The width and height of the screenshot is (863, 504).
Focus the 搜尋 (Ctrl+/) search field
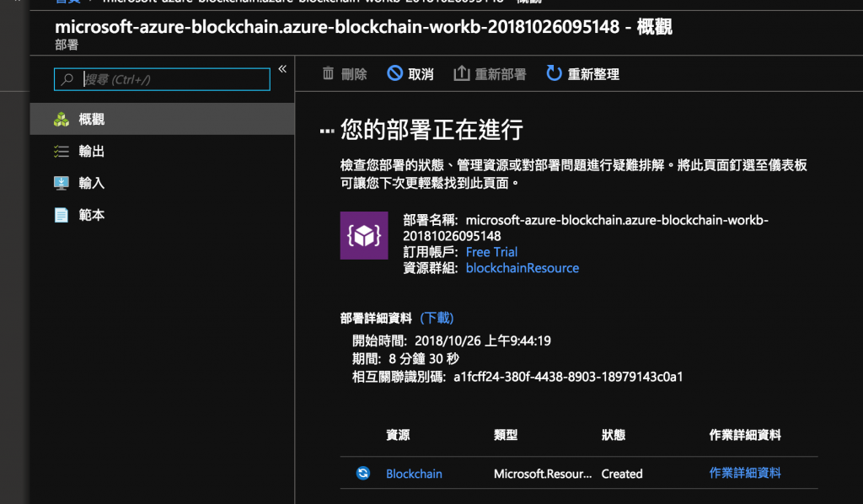pyautogui.click(x=162, y=79)
